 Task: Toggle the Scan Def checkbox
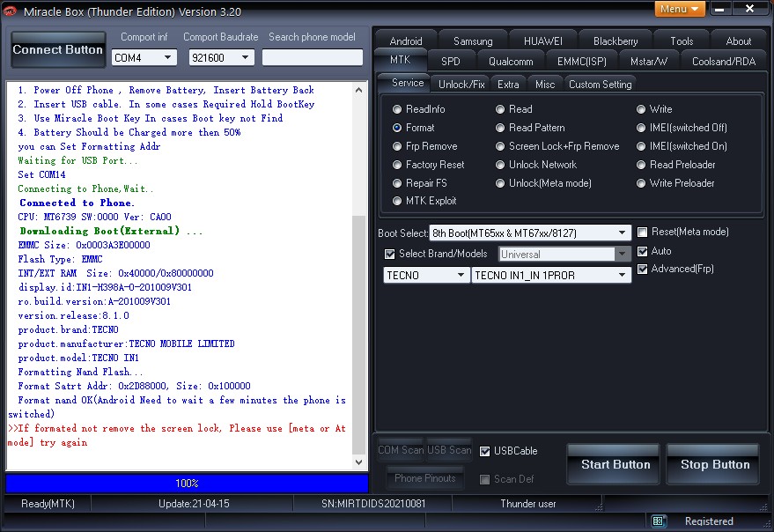click(x=484, y=480)
